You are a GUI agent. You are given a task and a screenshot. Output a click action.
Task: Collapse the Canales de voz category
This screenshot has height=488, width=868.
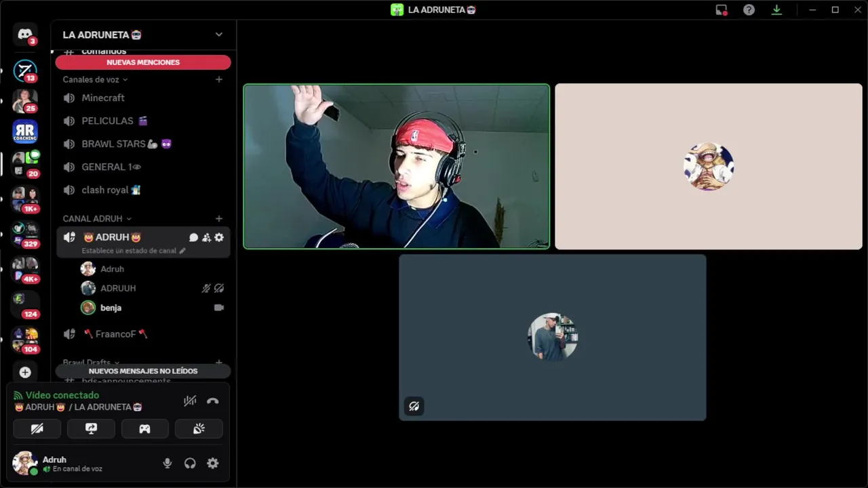95,79
